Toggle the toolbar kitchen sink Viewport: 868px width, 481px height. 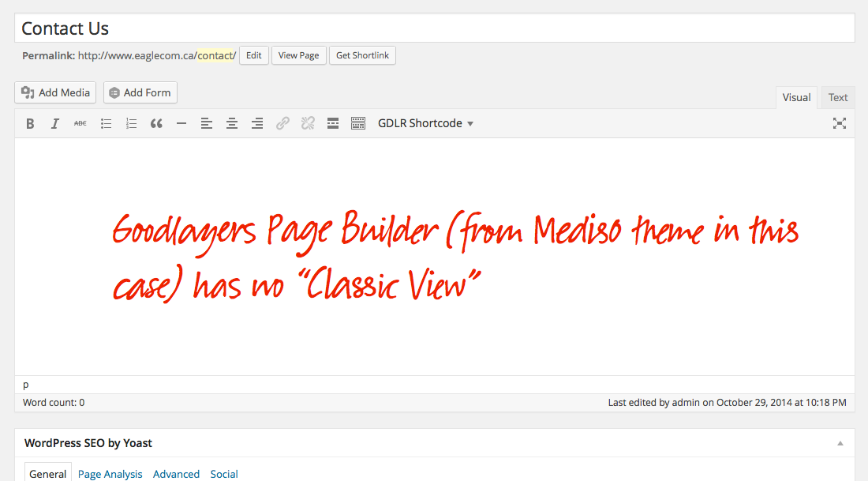click(x=358, y=123)
